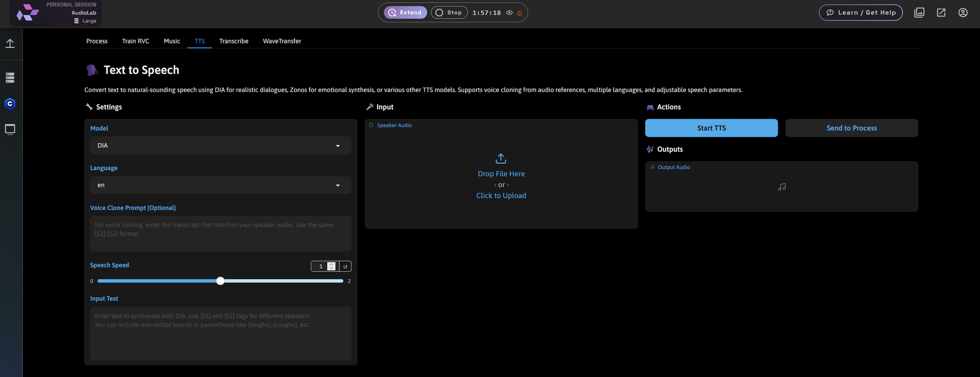The height and width of the screenshot is (377, 980).
Task: Open the user account profile icon
Action: coord(963,13)
